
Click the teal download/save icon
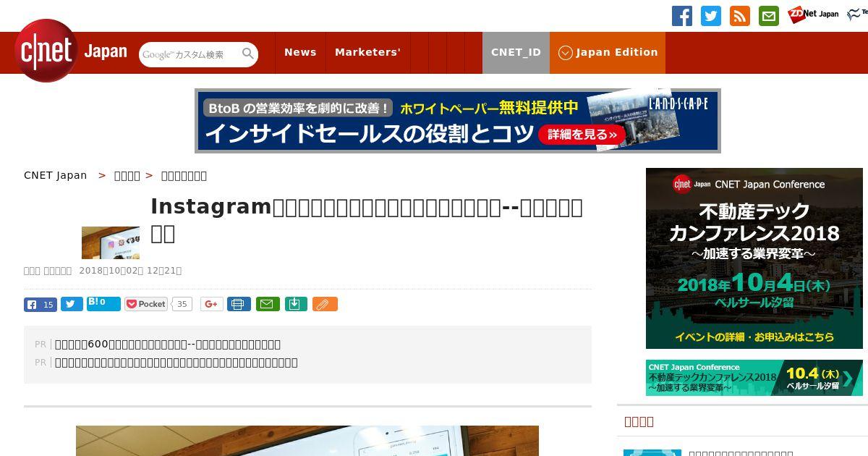click(x=296, y=305)
